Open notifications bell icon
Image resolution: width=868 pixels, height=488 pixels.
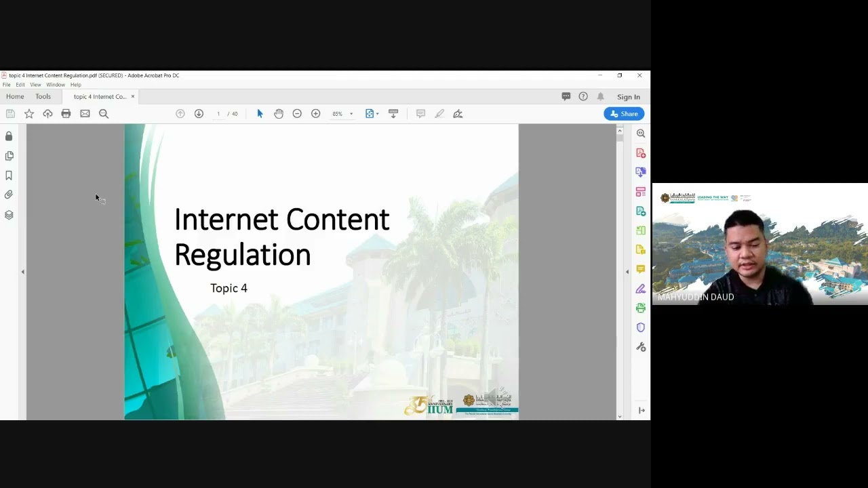click(x=600, y=97)
